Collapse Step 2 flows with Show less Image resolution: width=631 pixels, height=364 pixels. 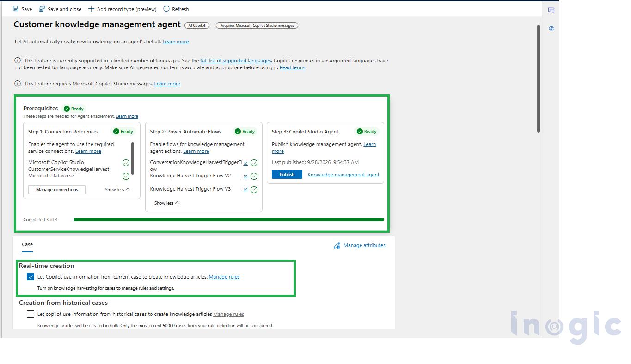point(167,203)
